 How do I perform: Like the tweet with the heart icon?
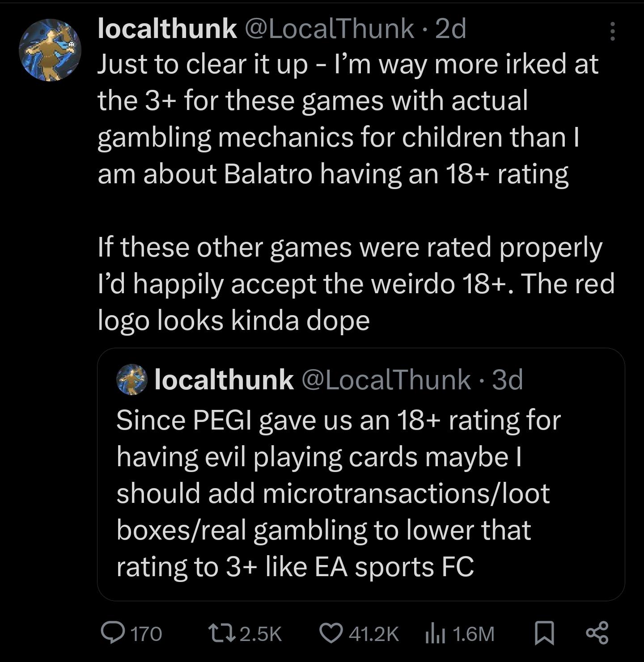pyautogui.click(x=330, y=633)
